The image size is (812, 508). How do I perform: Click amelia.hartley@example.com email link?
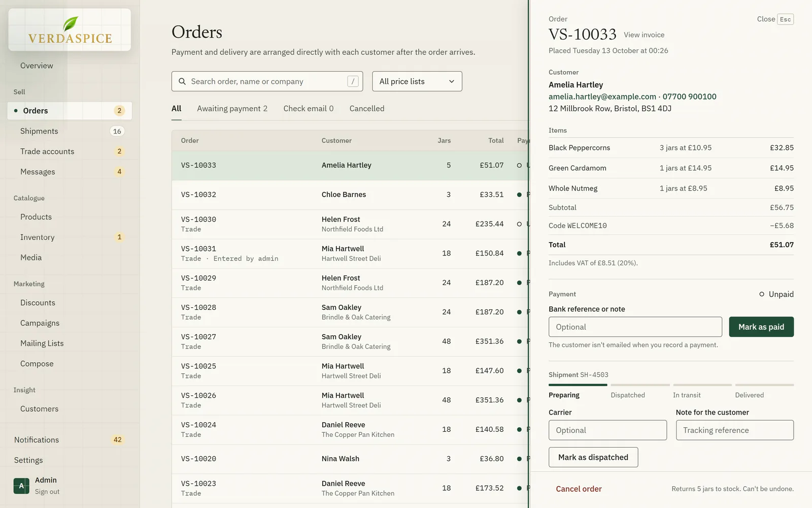602,97
